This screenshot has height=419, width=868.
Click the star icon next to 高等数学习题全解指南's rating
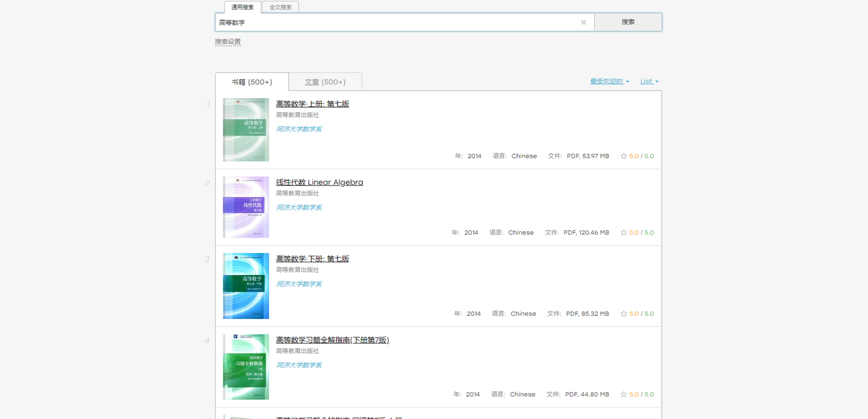624,394
